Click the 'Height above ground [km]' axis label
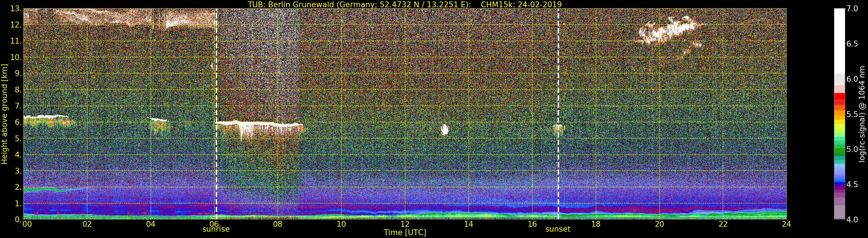868x238 pixels. 4,114
